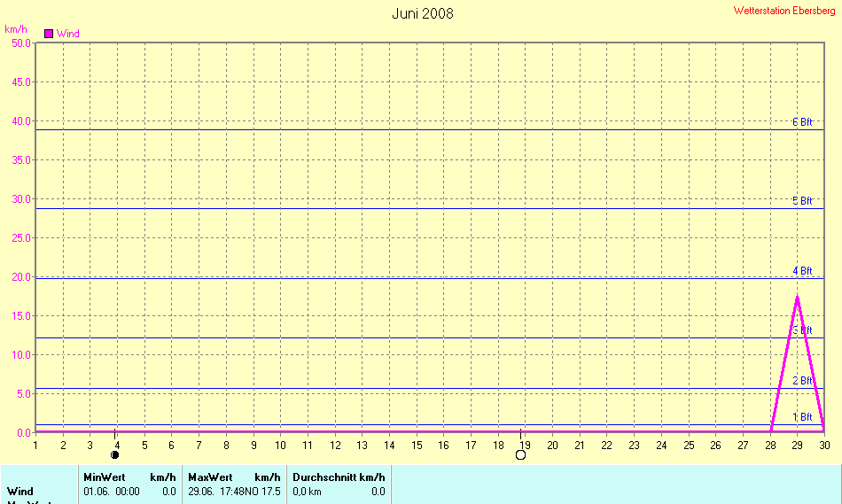Viewport: 842px width, 504px height.
Task: Click the 4 Bft threshold label
Action: (x=802, y=270)
